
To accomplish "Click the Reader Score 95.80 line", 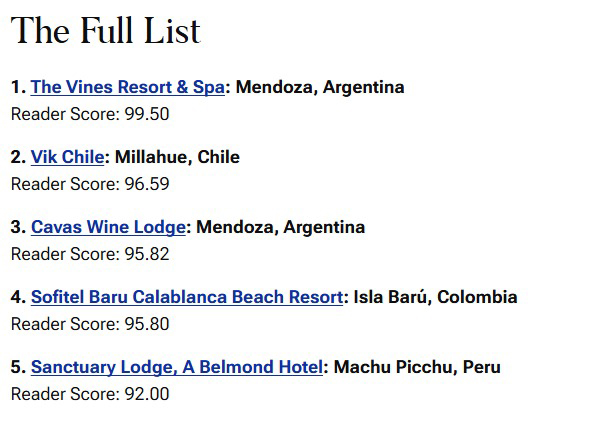I will 90,324.
